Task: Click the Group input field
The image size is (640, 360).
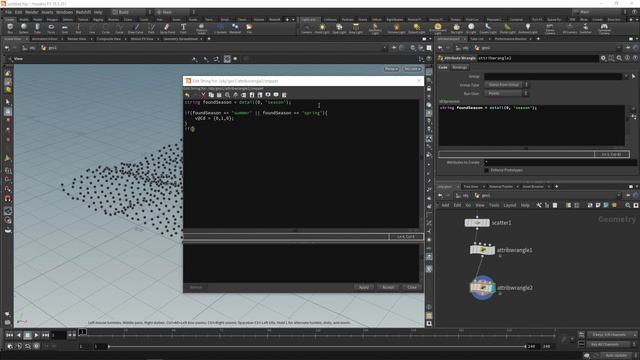Action: click(553, 76)
